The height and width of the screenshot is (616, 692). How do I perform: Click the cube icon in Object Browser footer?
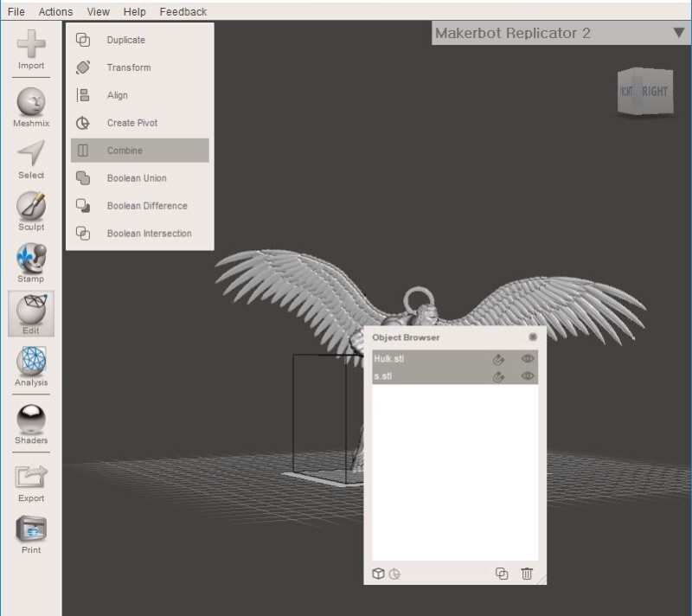tap(378, 574)
